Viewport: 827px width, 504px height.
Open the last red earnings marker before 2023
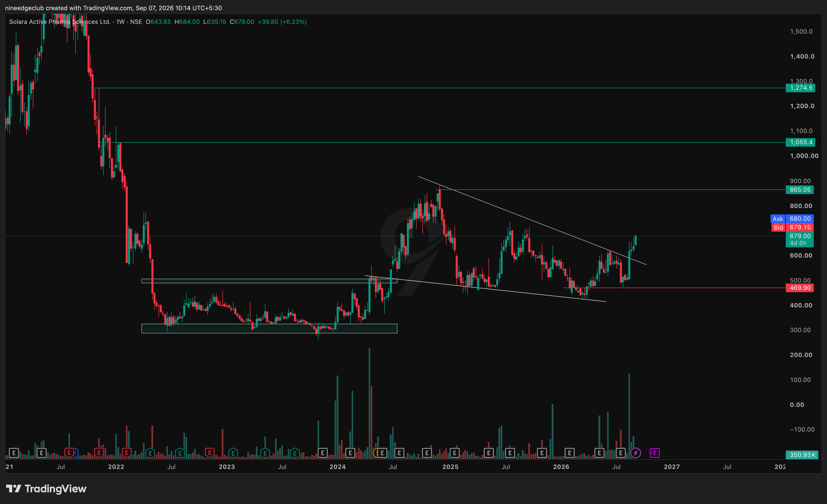click(210, 453)
